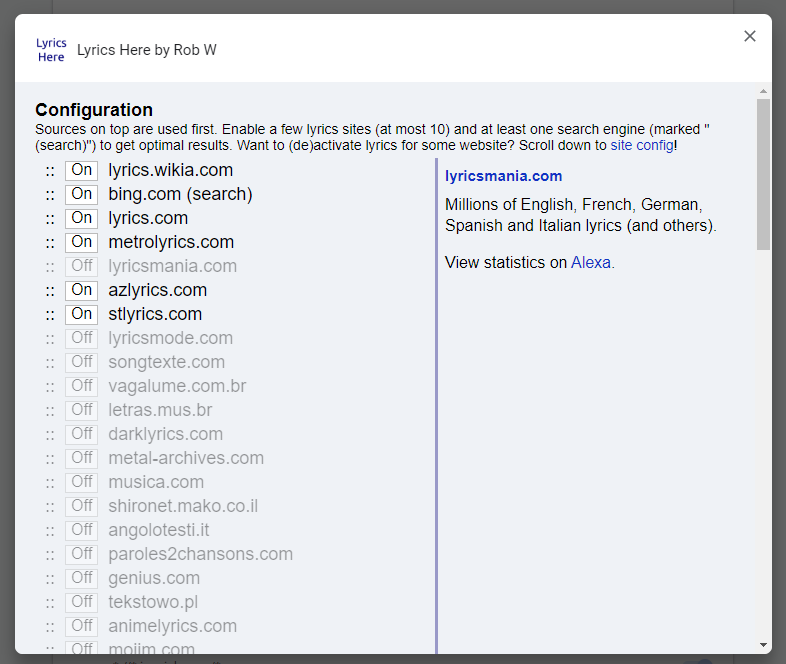Enable the animelyrics.com source
This screenshot has height=664, width=786.
[81, 626]
